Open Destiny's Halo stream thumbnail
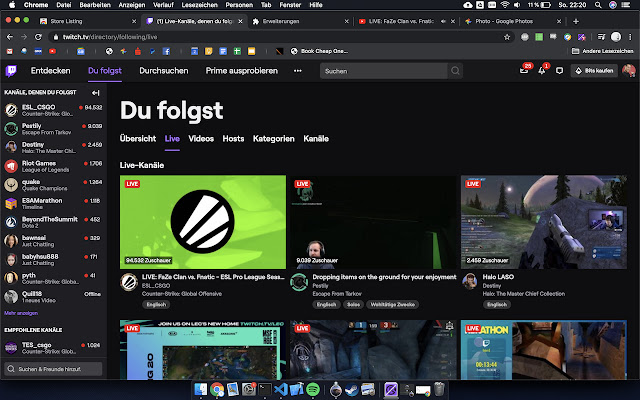 [x=544, y=222]
